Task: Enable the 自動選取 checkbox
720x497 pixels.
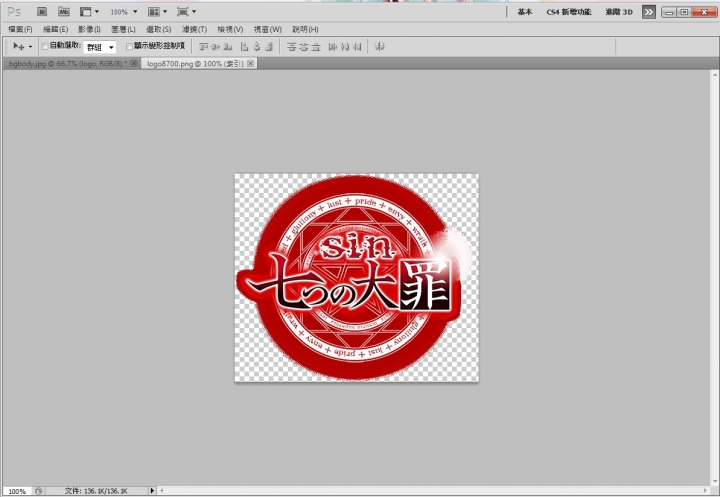Action: coord(45,46)
